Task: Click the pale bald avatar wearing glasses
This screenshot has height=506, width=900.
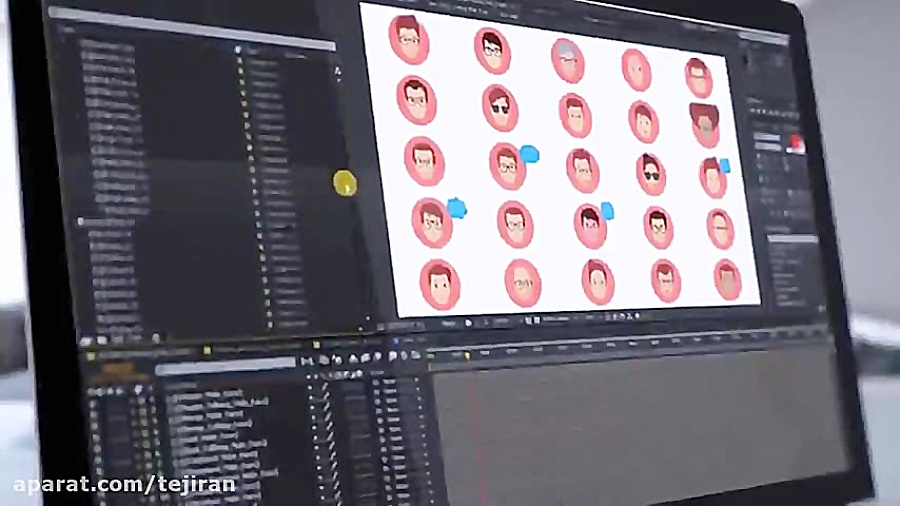Action: point(522,283)
